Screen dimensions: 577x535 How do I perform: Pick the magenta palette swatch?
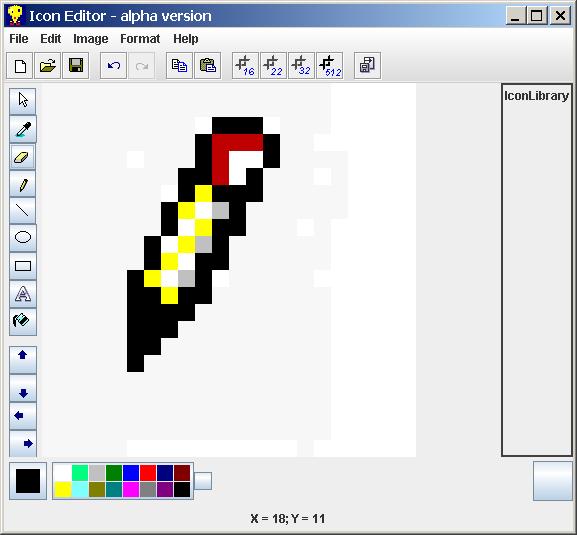tap(131, 489)
